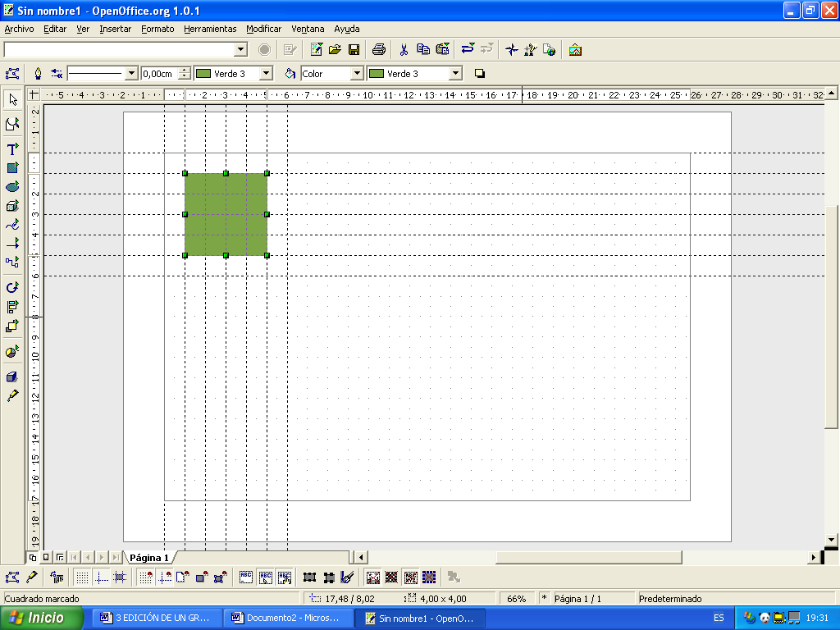Image resolution: width=840 pixels, height=630 pixels.
Task: Activate the Rotate tool
Action: click(x=12, y=287)
